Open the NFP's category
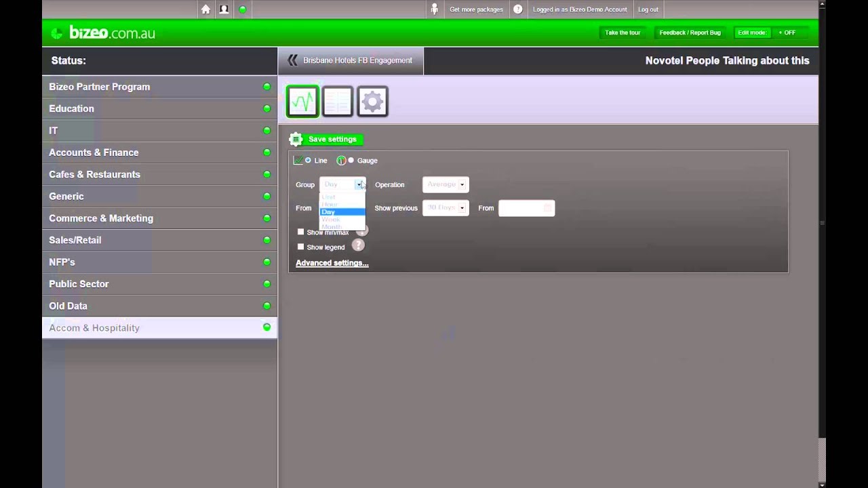 (159, 262)
